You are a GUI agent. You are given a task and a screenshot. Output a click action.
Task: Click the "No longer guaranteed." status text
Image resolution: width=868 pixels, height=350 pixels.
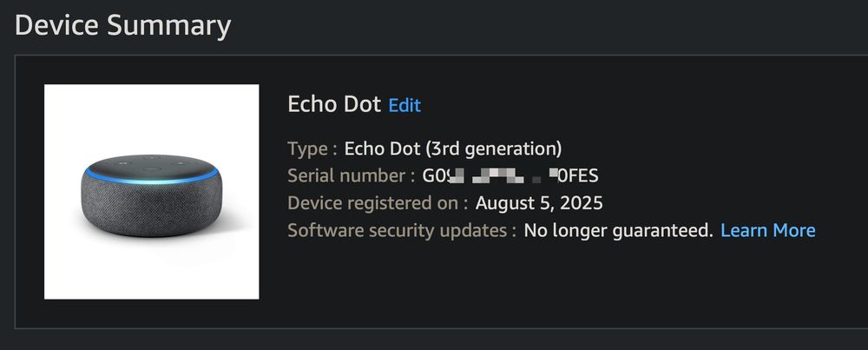[x=618, y=231]
